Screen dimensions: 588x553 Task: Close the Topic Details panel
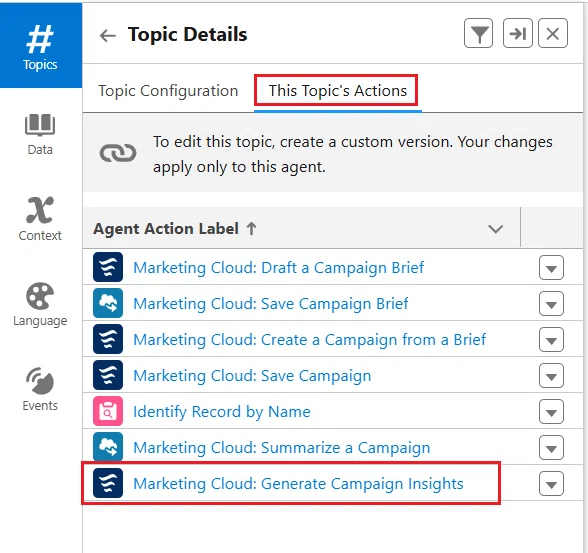pos(553,33)
